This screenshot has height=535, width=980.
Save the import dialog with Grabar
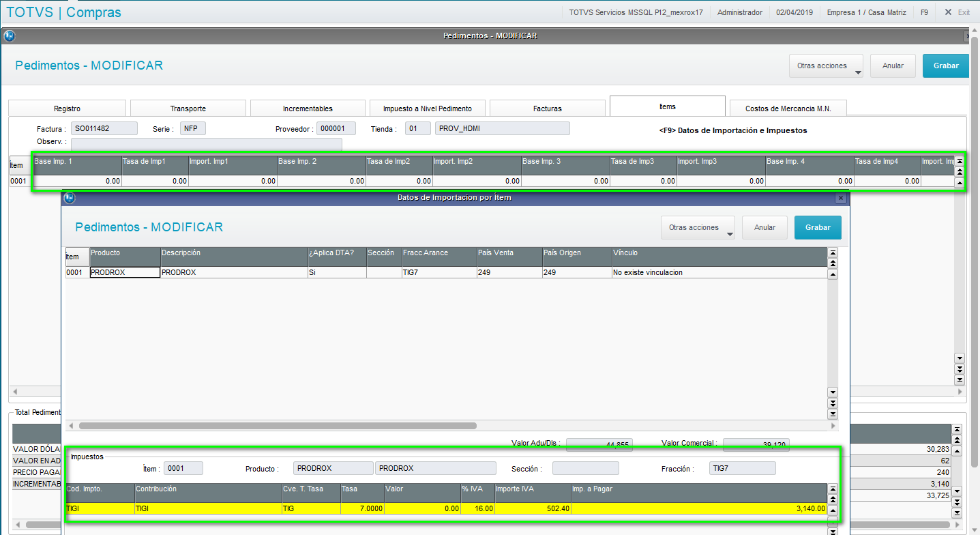(x=818, y=228)
